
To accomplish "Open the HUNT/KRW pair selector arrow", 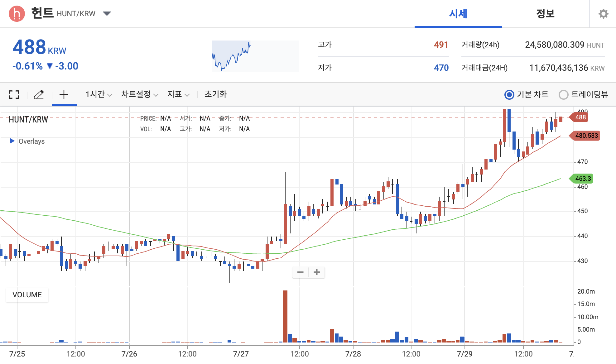I will pyautogui.click(x=107, y=14).
